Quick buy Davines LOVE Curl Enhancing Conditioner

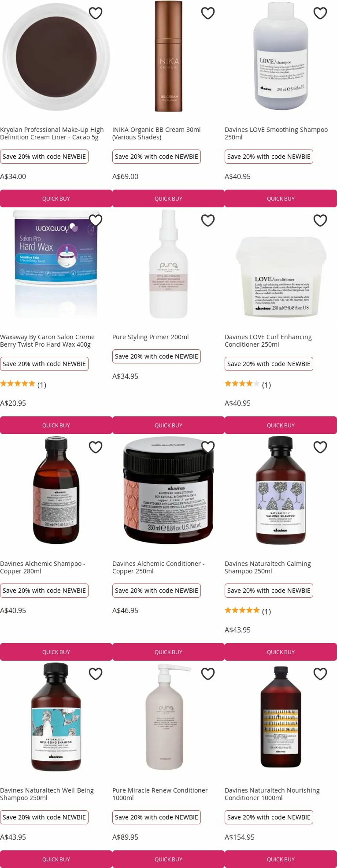click(x=281, y=425)
